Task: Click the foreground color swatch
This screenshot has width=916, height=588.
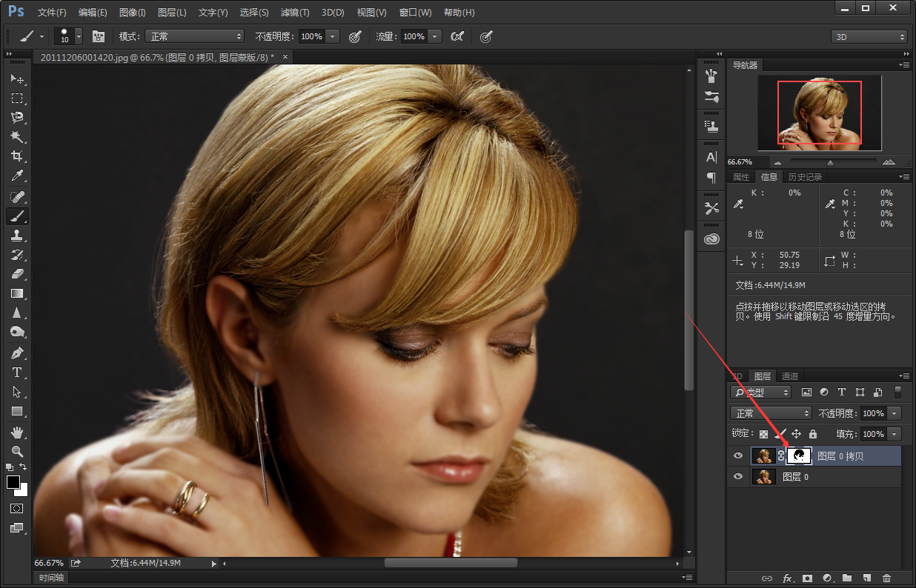Action: tap(13, 482)
